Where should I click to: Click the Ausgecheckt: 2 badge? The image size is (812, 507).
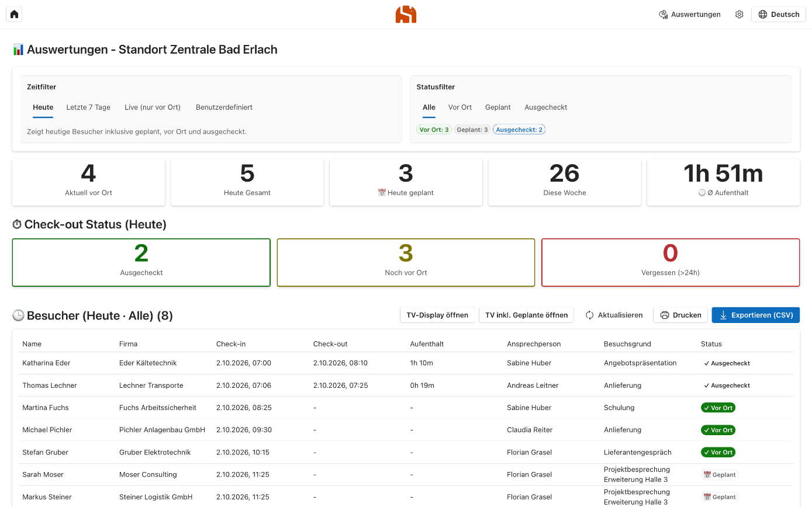519,130
